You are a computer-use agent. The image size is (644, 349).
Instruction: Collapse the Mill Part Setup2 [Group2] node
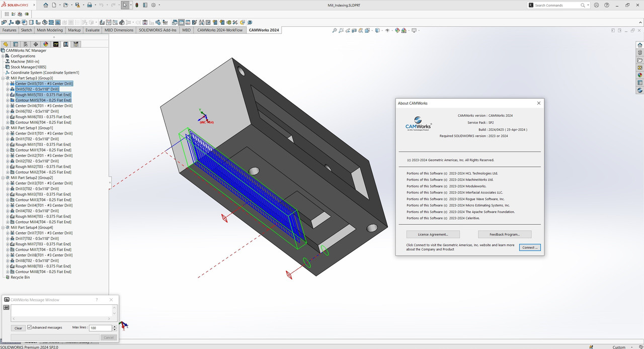[4, 178]
